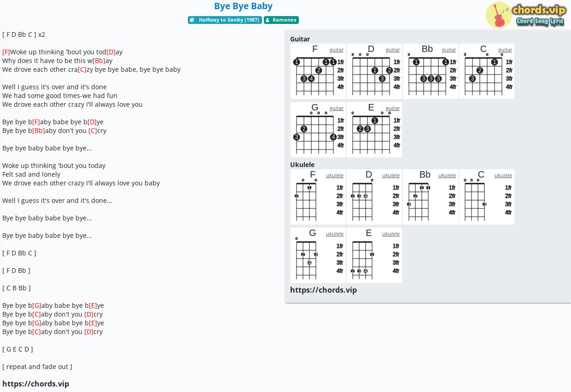
Task: Select ukulele link above G chord
Action: [x=335, y=234]
